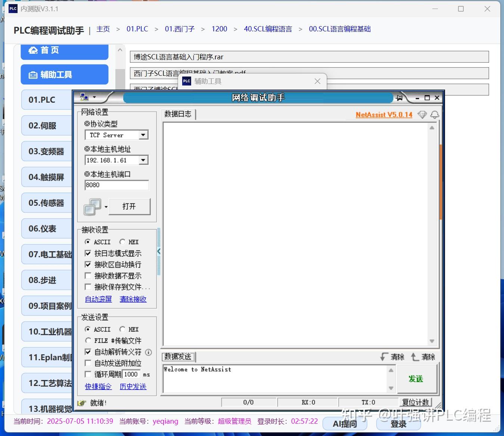Open the NetAssist V5.0.14 link
Viewport: 504px width, 436px height.
[x=384, y=115]
